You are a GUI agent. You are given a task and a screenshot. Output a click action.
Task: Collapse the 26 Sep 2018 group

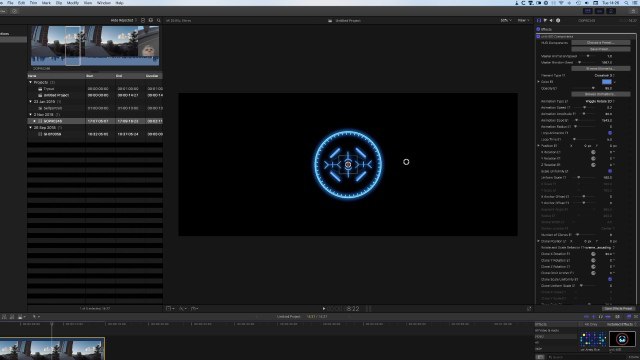click(30, 128)
